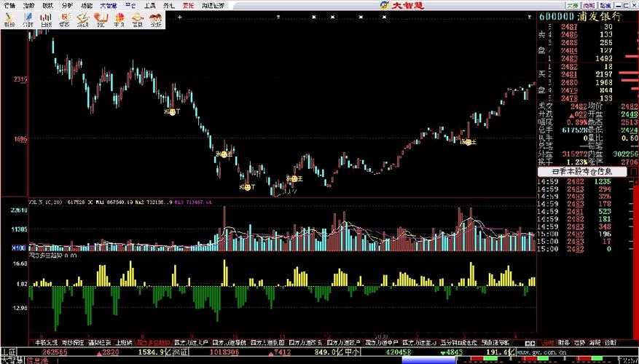Open the straw-hat 信息 toolbar icon
639x364 pixels.
coord(137,19)
